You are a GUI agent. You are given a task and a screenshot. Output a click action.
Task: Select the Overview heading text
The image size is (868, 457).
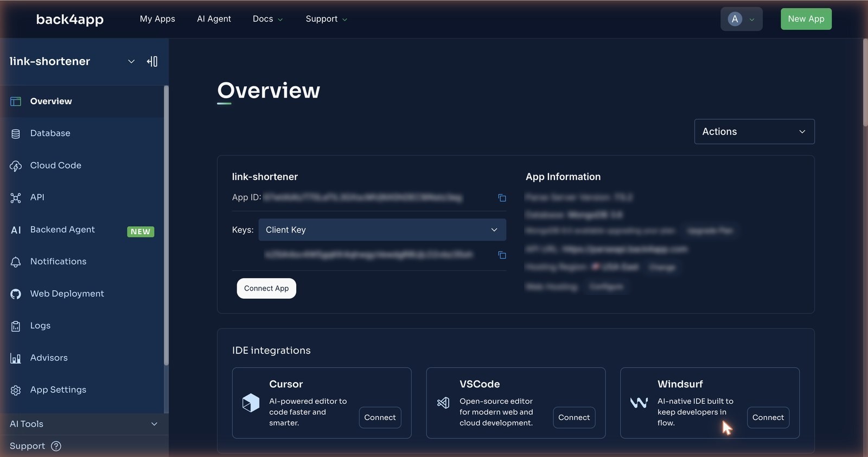point(269,91)
